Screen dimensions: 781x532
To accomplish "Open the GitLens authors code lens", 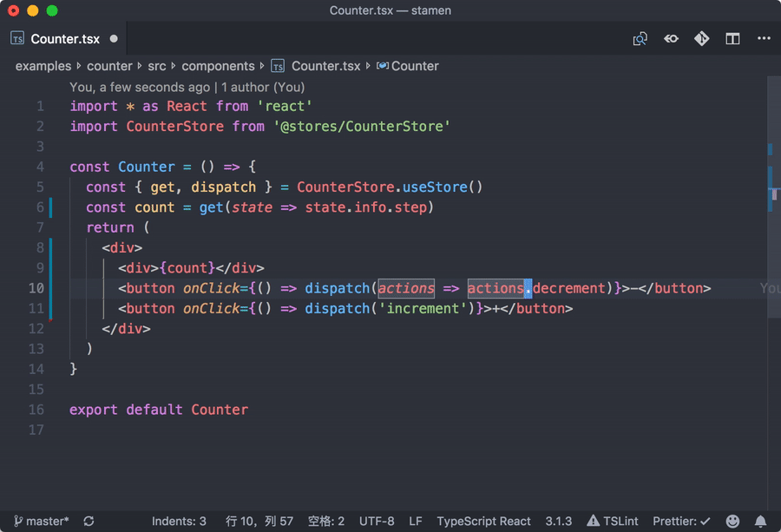I will (187, 87).
